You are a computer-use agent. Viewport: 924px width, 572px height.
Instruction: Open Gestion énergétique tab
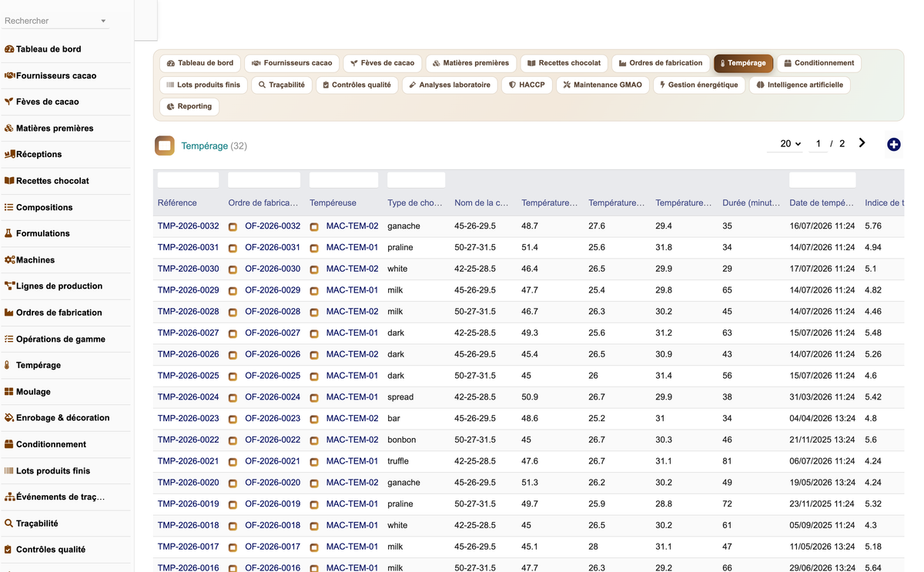click(x=698, y=85)
